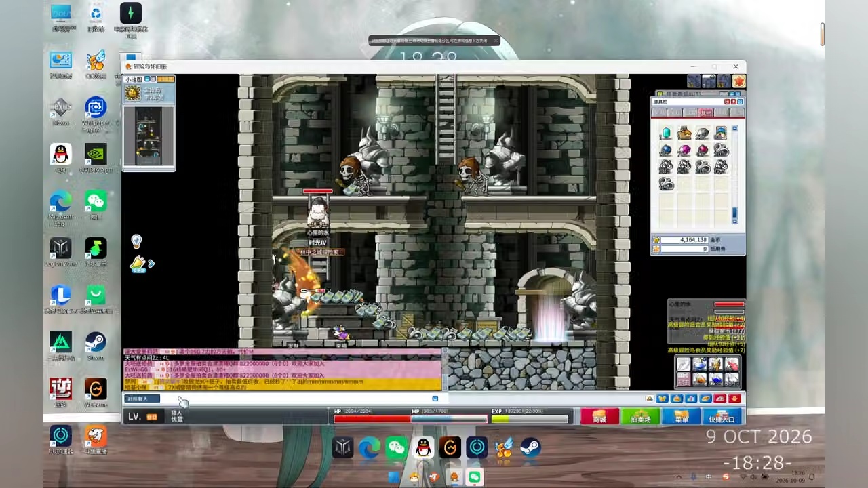Open Legion Zone icon in the dock
Image resolution: width=868 pixels, height=488 pixels.
pos(343,447)
